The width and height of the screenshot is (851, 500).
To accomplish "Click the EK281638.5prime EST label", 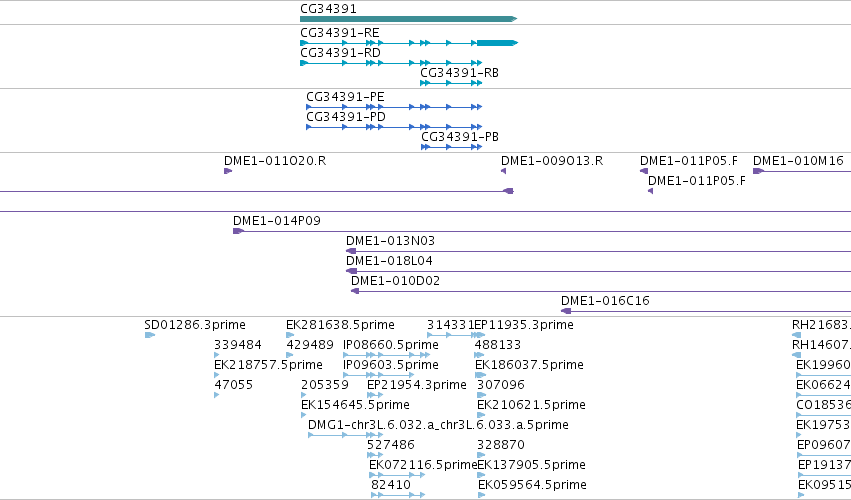I will [x=340, y=325].
